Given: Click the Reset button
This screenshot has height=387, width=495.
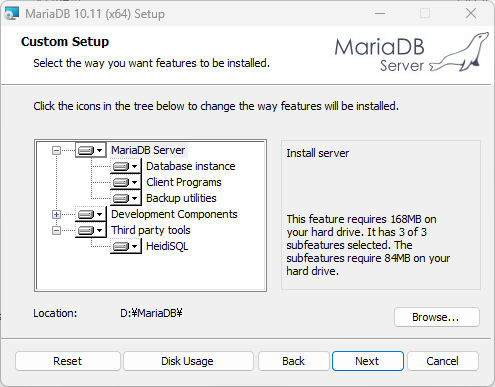Looking at the screenshot, I should pos(68,361).
